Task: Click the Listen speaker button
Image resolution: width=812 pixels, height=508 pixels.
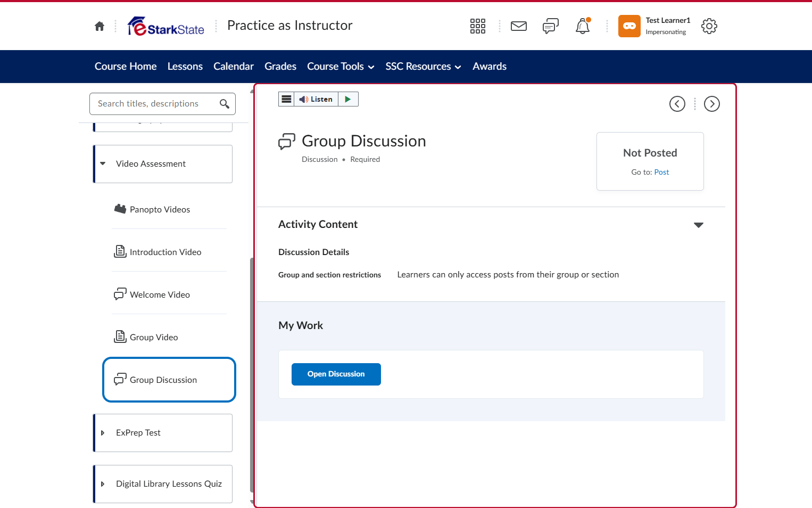Action: (316, 99)
